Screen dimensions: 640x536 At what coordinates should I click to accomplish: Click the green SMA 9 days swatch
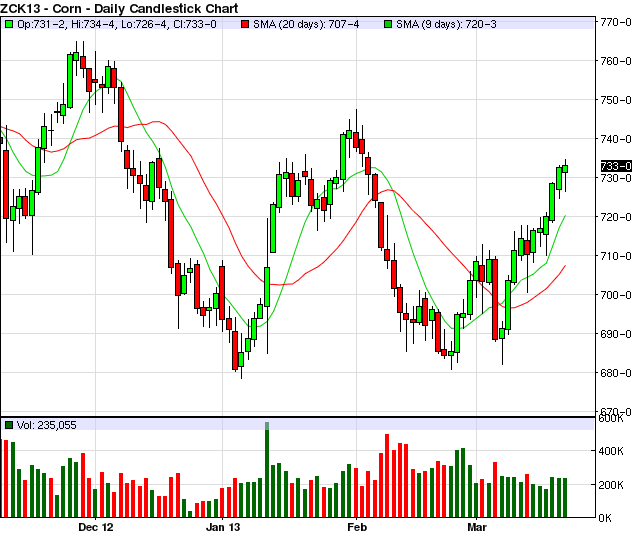pyautogui.click(x=388, y=24)
